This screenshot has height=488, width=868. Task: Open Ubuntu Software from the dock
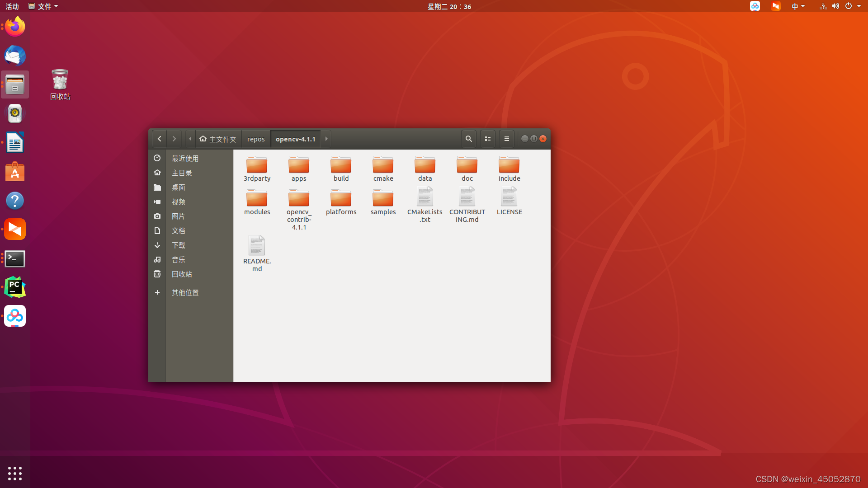15,171
